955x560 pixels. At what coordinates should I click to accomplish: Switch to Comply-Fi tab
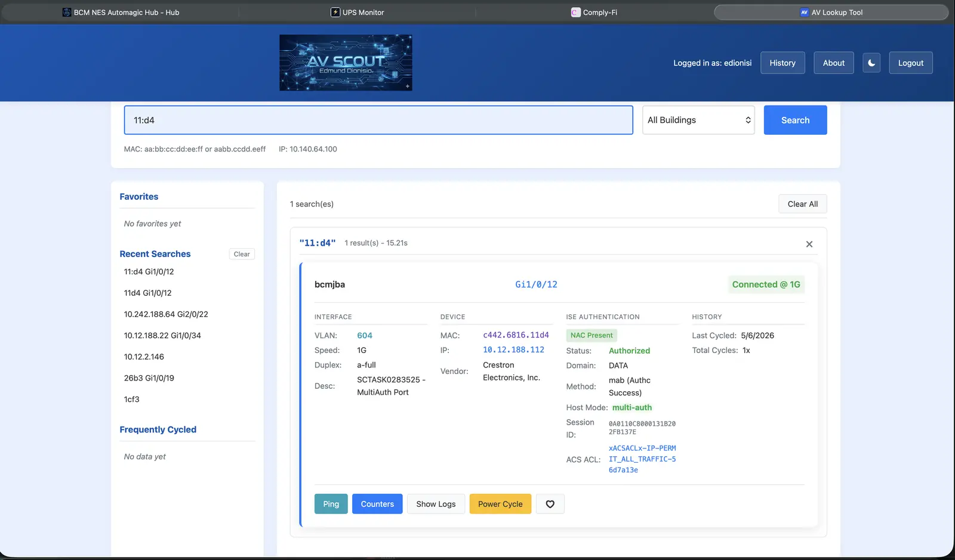tap(594, 12)
